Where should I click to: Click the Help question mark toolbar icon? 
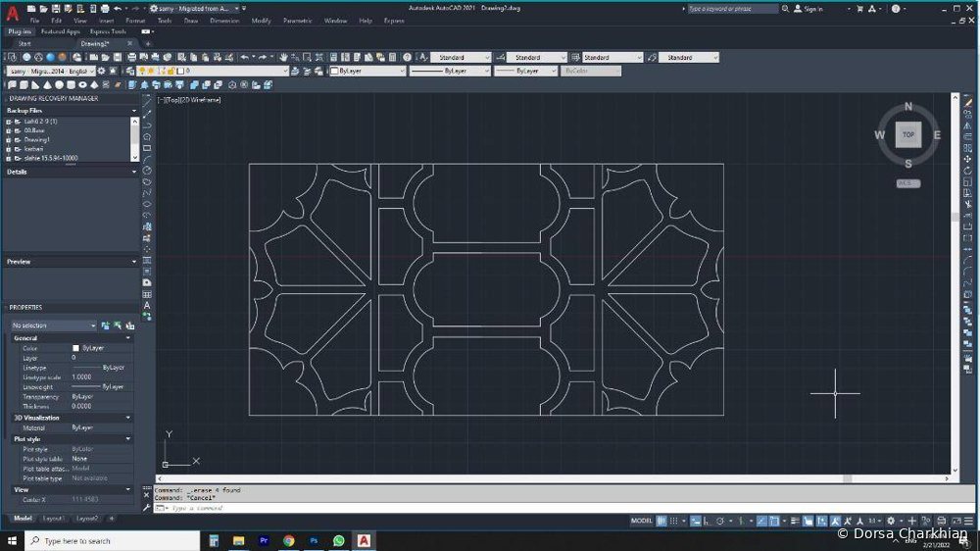[x=407, y=57]
